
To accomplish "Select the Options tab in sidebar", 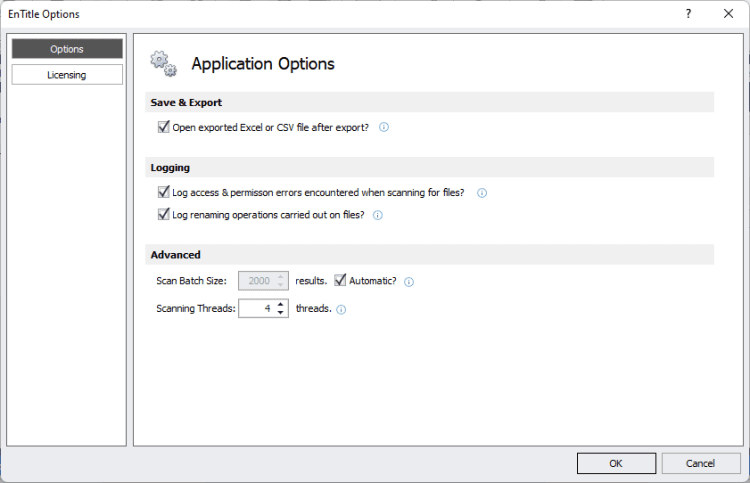I will point(67,49).
